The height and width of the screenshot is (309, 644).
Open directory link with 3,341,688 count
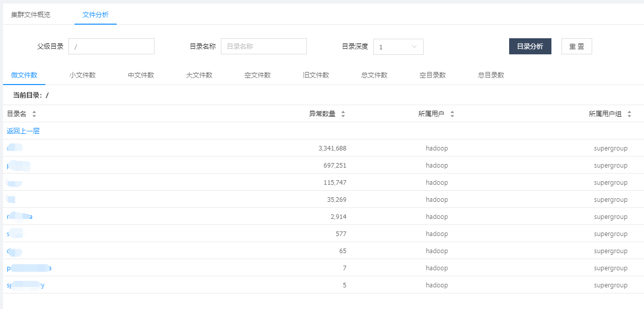tap(15, 148)
